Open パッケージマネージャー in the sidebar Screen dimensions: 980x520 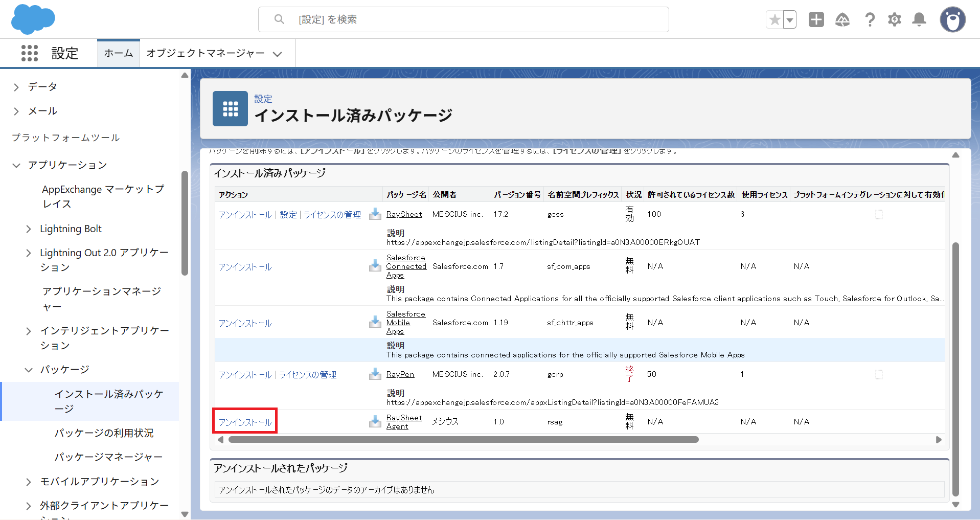108,457
